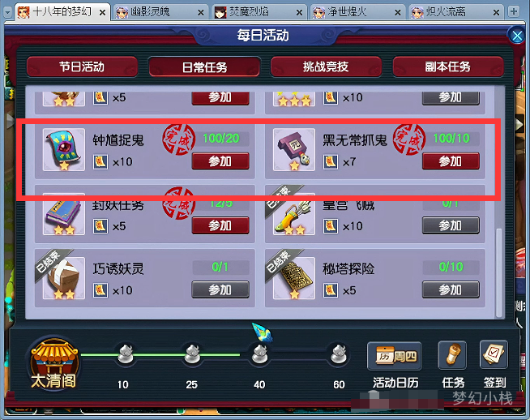Select the 巧诱妖灵 box icon
The height and width of the screenshot is (420, 530).
click(64, 278)
